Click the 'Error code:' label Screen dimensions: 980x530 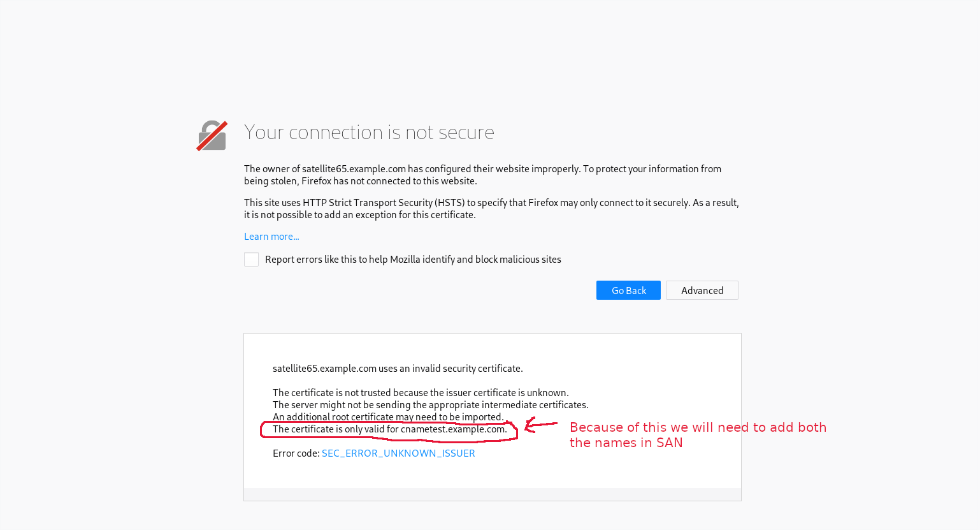click(x=296, y=453)
